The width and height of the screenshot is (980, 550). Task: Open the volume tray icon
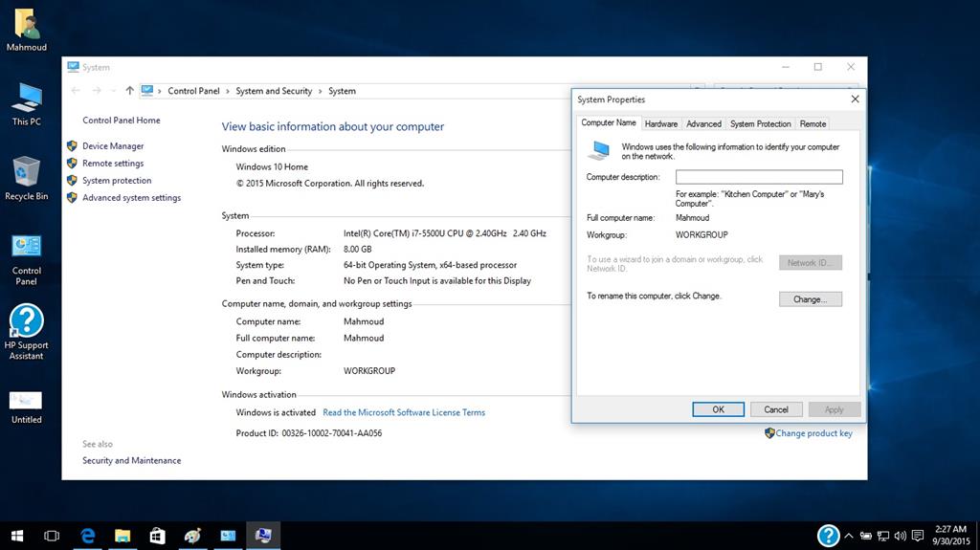(900, 536)
